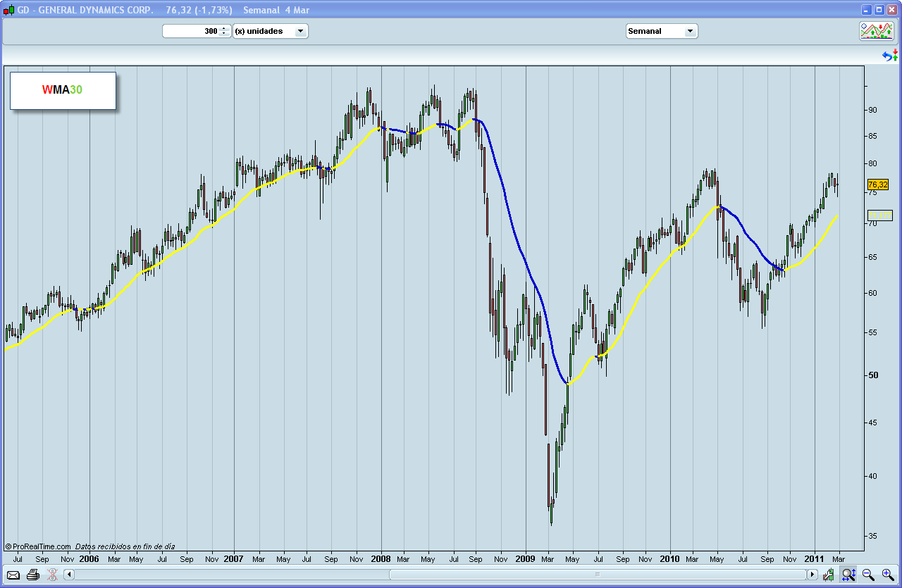902x588 pixels.
Task: Click the send by email envelope icon
Action: click(13, 575)
